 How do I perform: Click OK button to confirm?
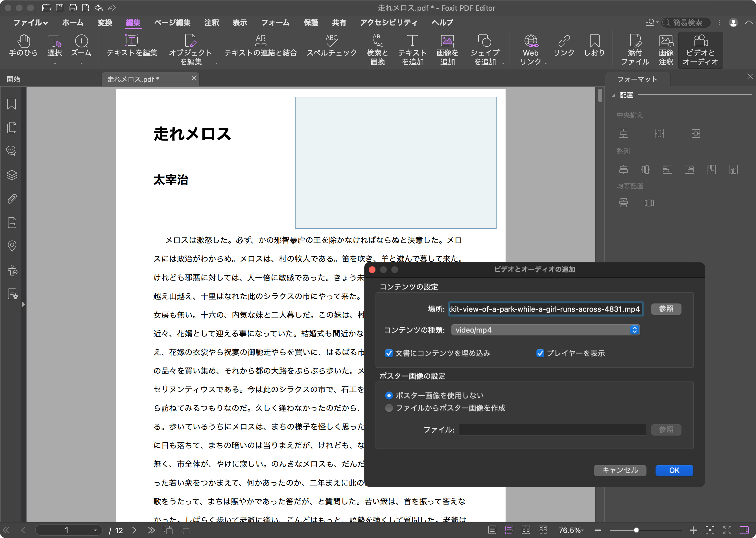tap(673, 470)
